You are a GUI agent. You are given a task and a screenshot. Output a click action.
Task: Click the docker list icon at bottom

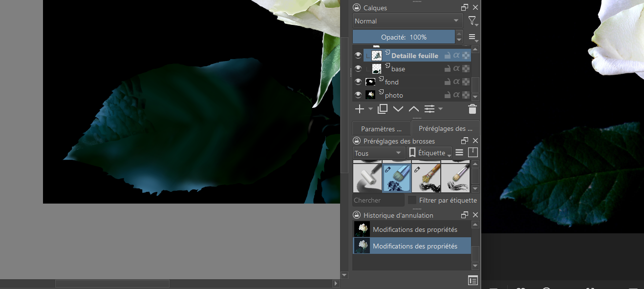point(472,280)
